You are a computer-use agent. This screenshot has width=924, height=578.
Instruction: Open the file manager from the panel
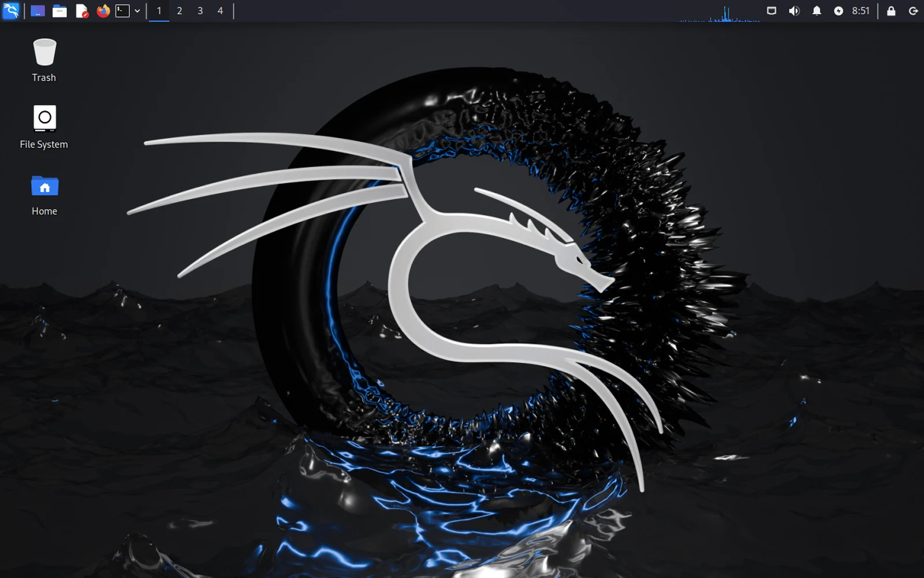pyautogui.click(x=59, y=10)
